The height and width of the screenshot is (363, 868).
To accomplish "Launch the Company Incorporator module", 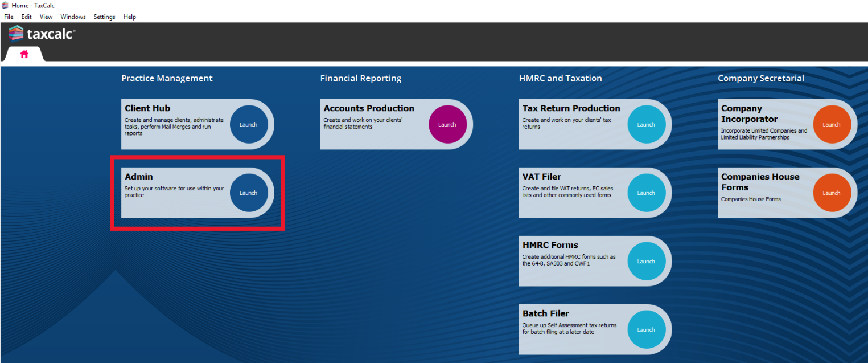I will tap(832, 125).
